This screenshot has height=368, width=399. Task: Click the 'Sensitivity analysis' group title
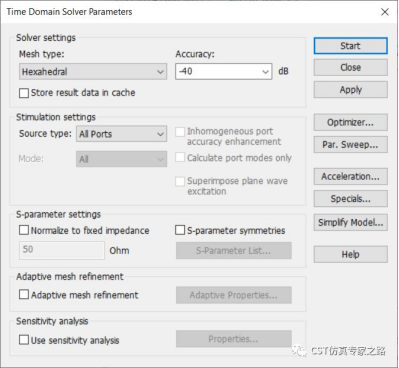click(52, 321)
